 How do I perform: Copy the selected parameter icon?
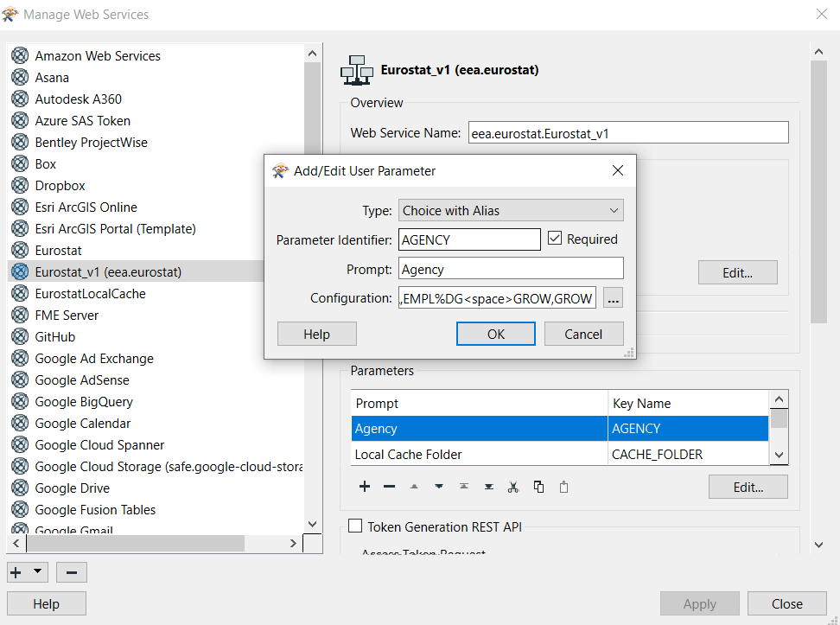coord(538,487)
